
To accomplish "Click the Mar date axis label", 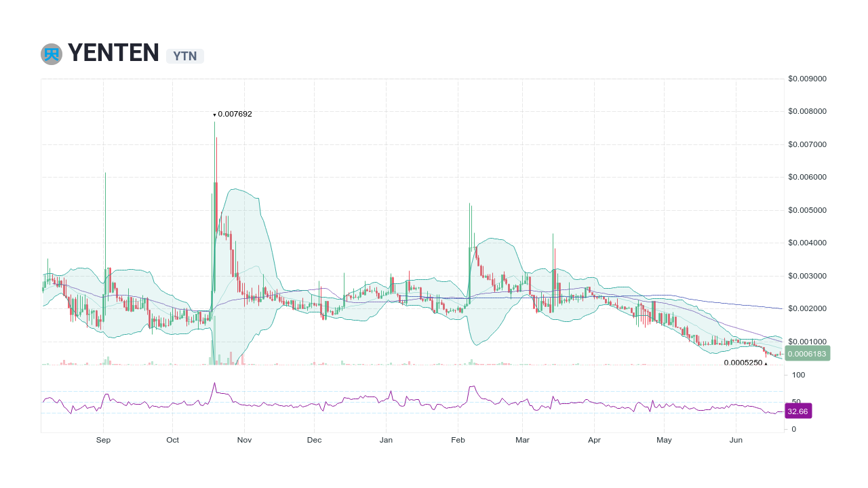I will pos(522,440).
